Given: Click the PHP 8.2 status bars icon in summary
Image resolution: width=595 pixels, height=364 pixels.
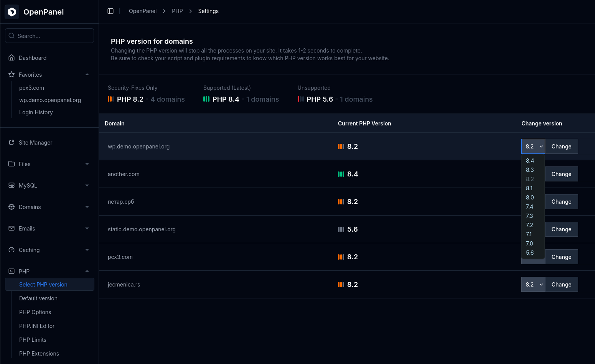Looking at the screenshot, I should 111,99.
